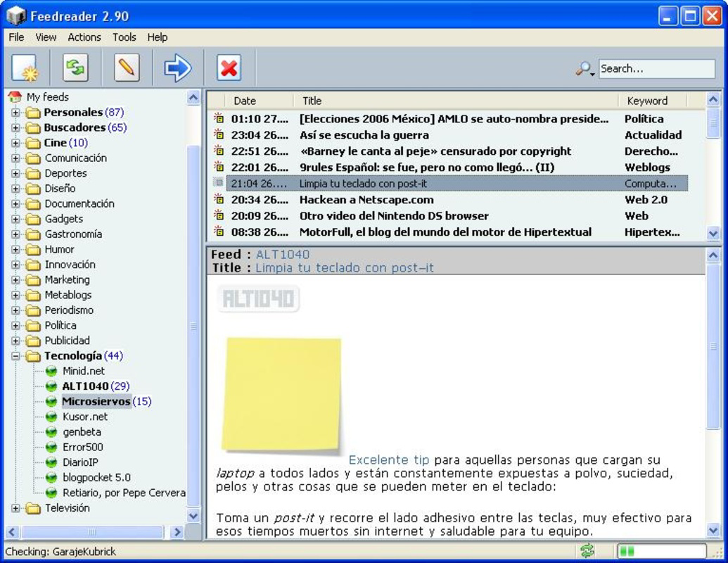Click the Retiario feed globe icon
The height and width of the screenshot is (563, 728).
[51, 493]
